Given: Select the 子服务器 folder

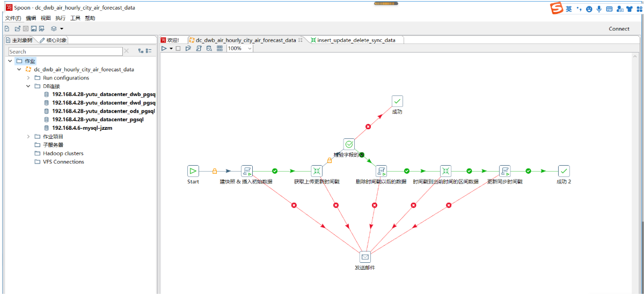Looking at the screenshot, I should [x=53, y=145].
